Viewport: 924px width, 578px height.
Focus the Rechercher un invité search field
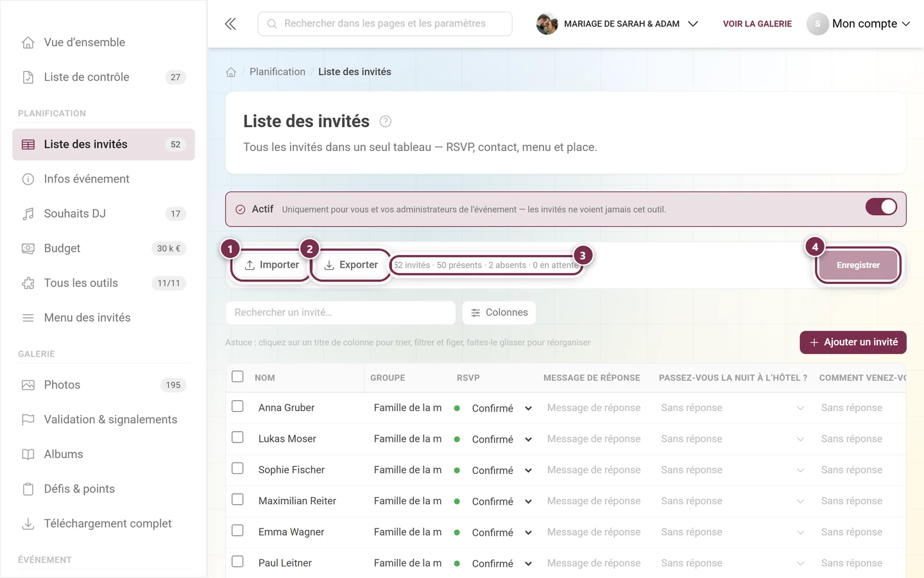(x=341, y=313)
